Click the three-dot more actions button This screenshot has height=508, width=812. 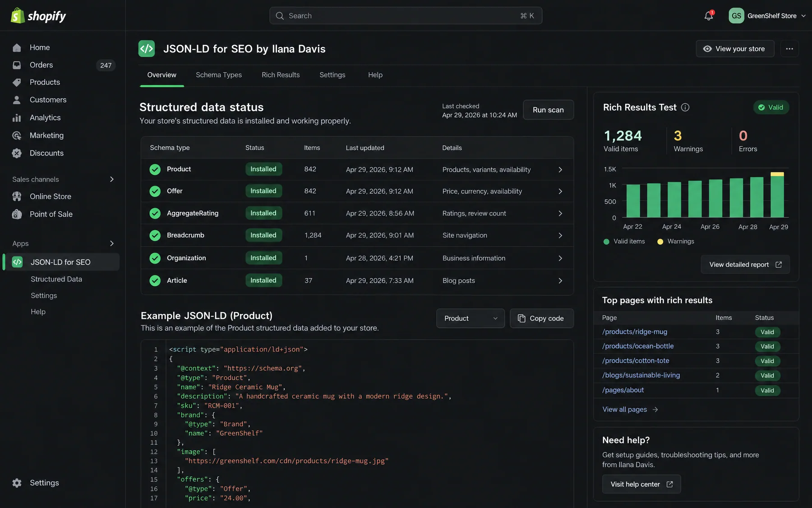click(789, 49)
